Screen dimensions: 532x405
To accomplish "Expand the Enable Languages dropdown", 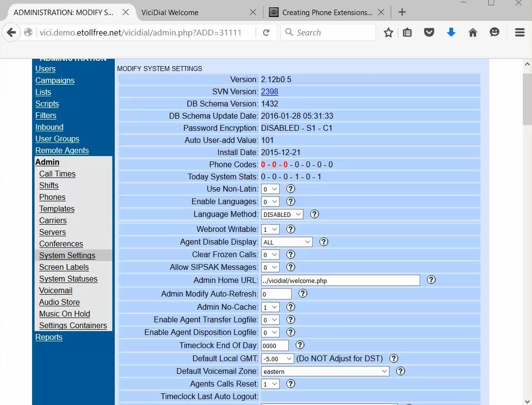I will 270,202.
